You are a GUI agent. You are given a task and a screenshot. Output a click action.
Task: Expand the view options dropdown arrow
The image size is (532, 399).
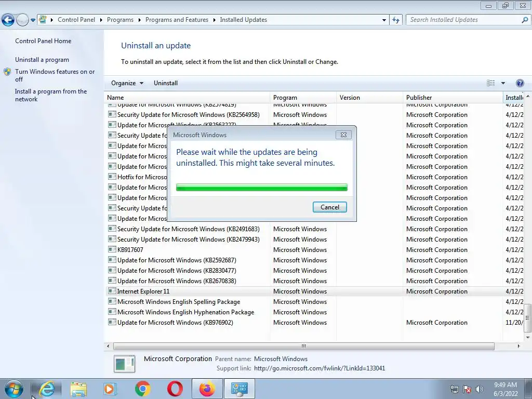[503, 83]
